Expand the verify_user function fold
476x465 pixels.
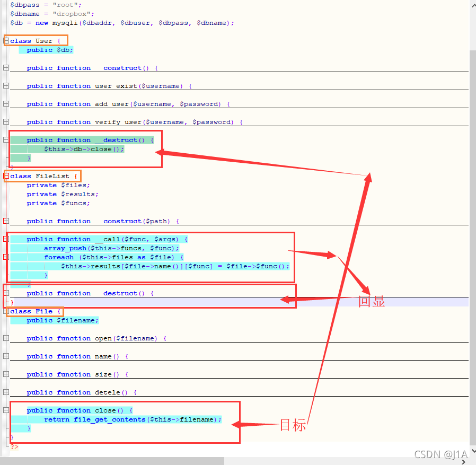point(6,121)
